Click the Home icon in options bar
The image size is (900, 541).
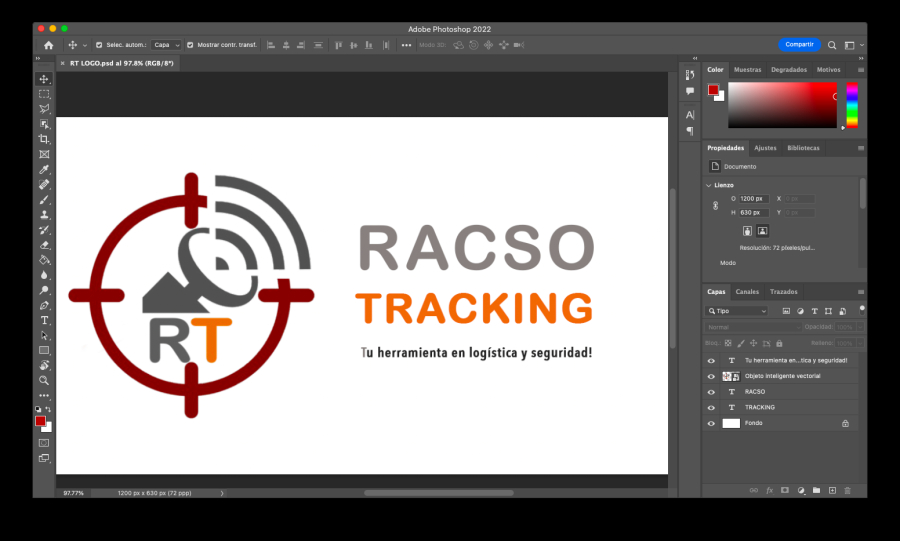pos(48,45)
